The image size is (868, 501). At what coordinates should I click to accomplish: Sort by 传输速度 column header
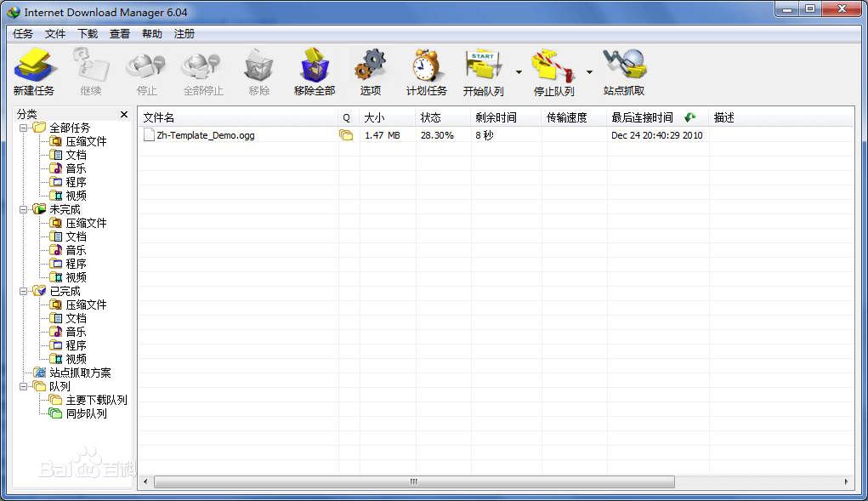point(574,117)
